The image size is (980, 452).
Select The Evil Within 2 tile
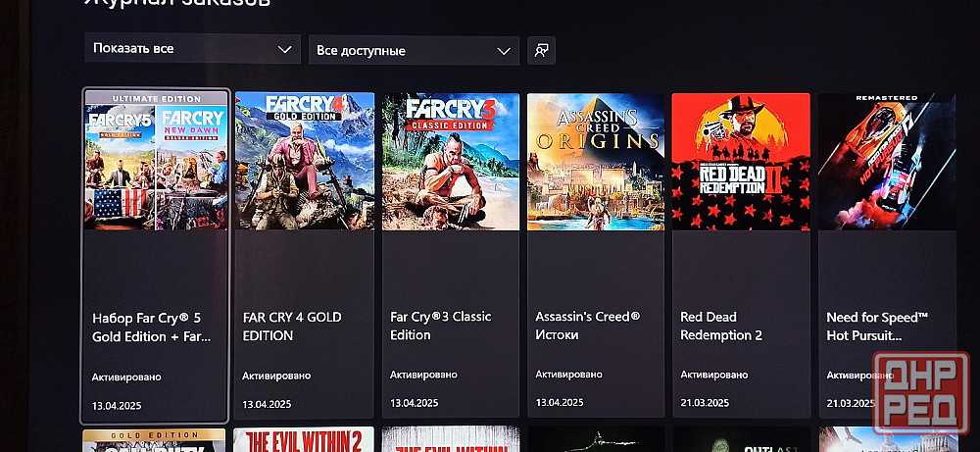click(x=303, y=439)
